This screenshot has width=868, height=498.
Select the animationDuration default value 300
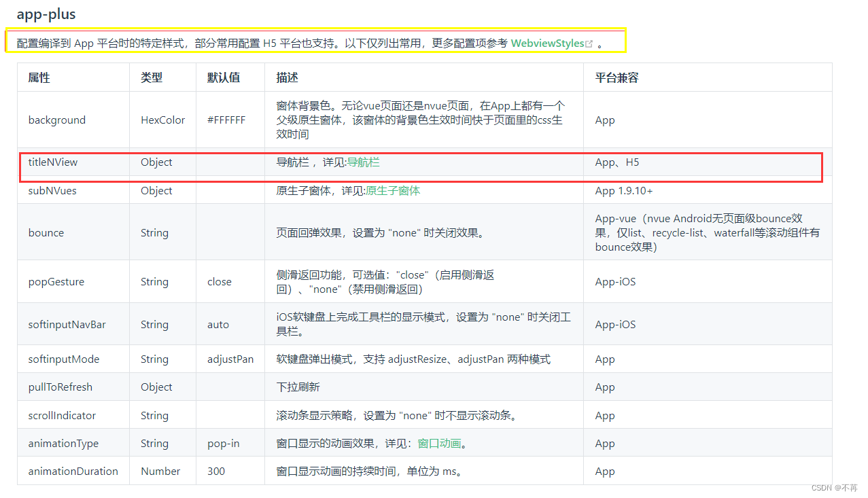point(215,471)
